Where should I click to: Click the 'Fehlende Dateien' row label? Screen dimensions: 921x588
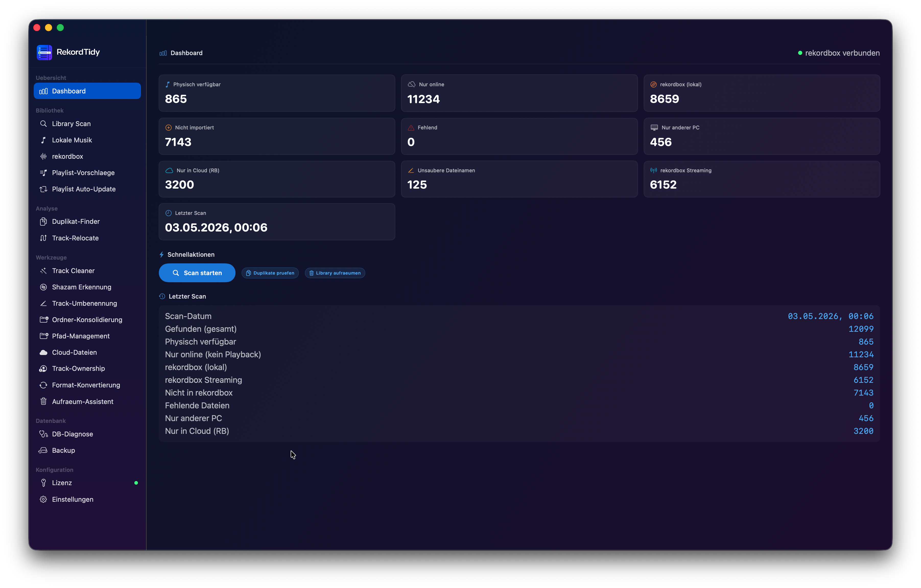tap(197, 405)
